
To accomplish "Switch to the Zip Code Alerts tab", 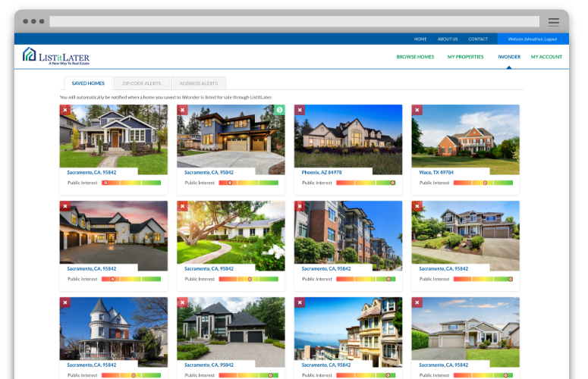I will (x=141, y=83).
